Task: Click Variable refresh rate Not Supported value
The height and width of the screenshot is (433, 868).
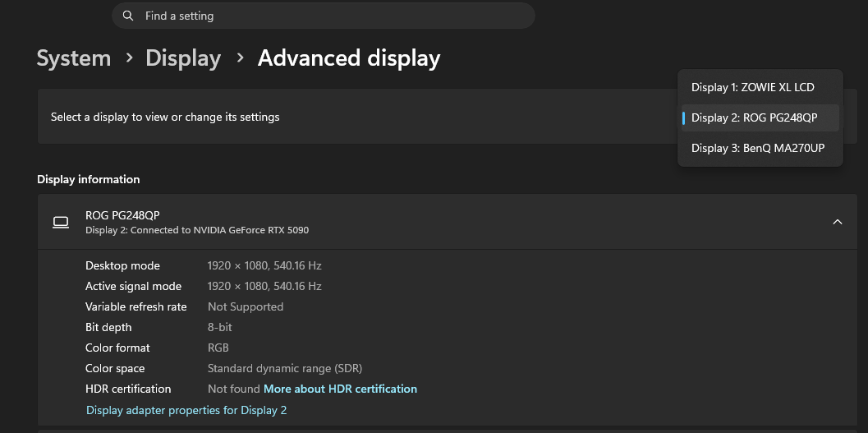Action: (246, 306)
